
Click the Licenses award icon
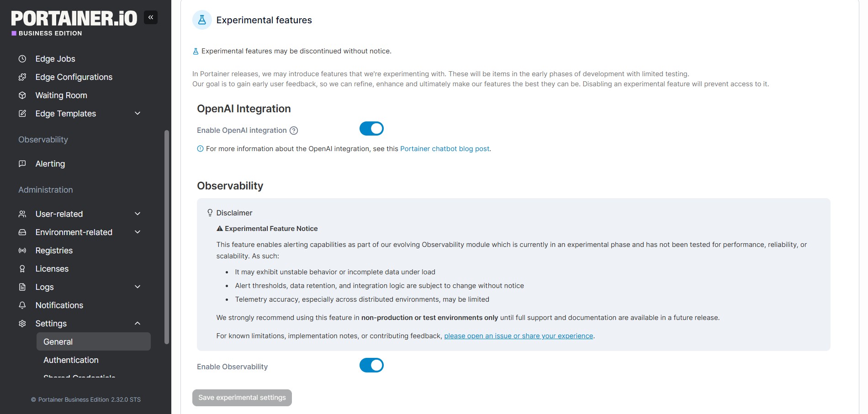tap(22, 269)
